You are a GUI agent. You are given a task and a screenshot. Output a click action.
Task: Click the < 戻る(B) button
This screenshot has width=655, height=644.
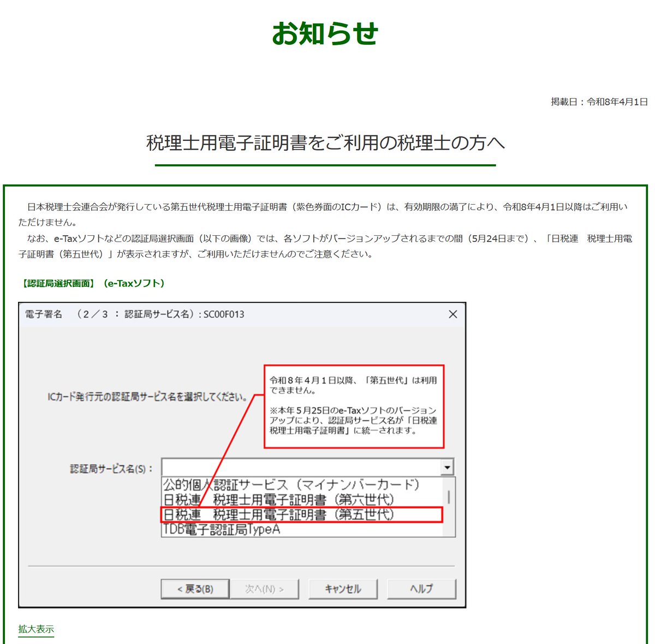[195, 589]
